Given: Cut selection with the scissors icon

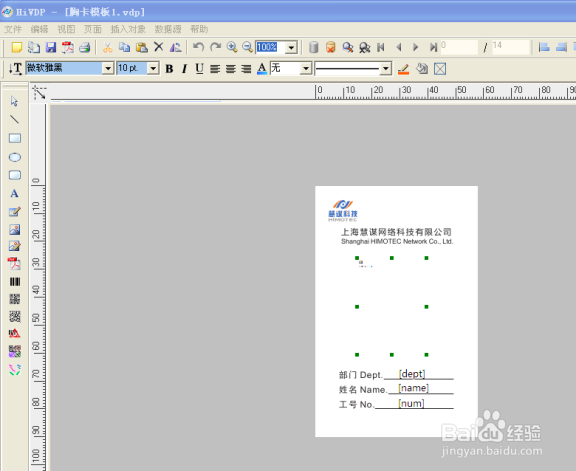Looking at the screenshot, I should (107, 47).
